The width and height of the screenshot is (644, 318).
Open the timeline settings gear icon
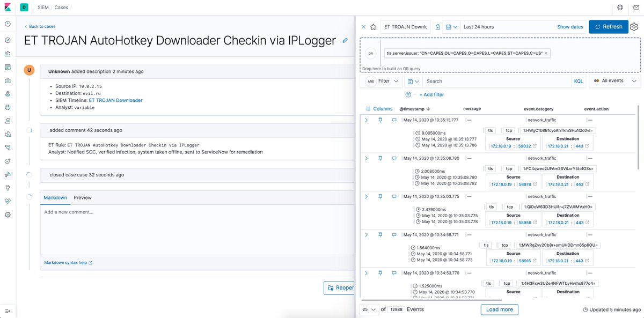(x=634, y=26)
